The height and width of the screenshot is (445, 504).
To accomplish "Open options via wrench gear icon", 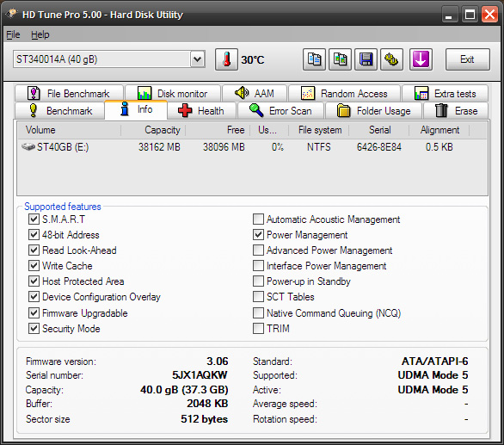I will pyautogui.click(x=391, y=59).
